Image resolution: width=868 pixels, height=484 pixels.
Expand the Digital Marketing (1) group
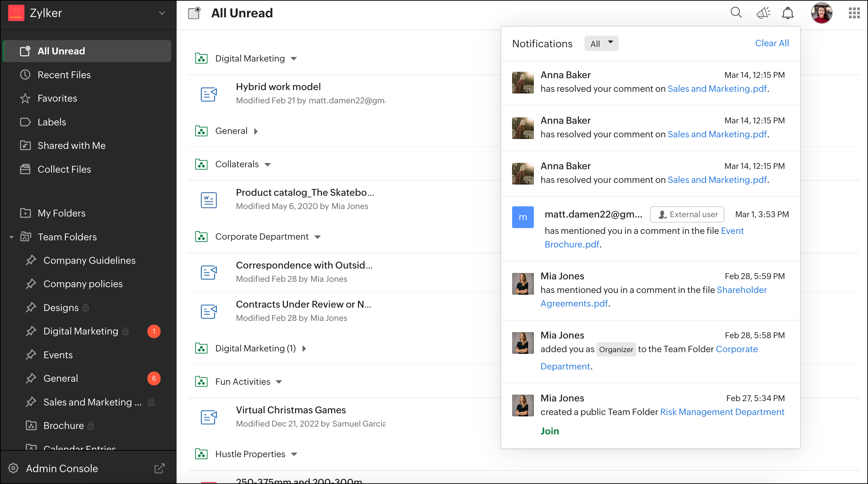coord(304,348)
